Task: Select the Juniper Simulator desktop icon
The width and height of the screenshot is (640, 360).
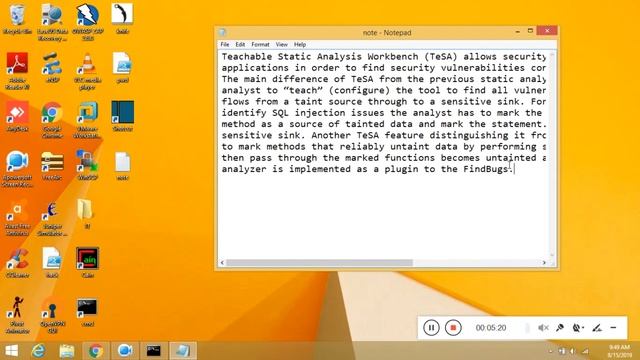Action: pos(52,218)
